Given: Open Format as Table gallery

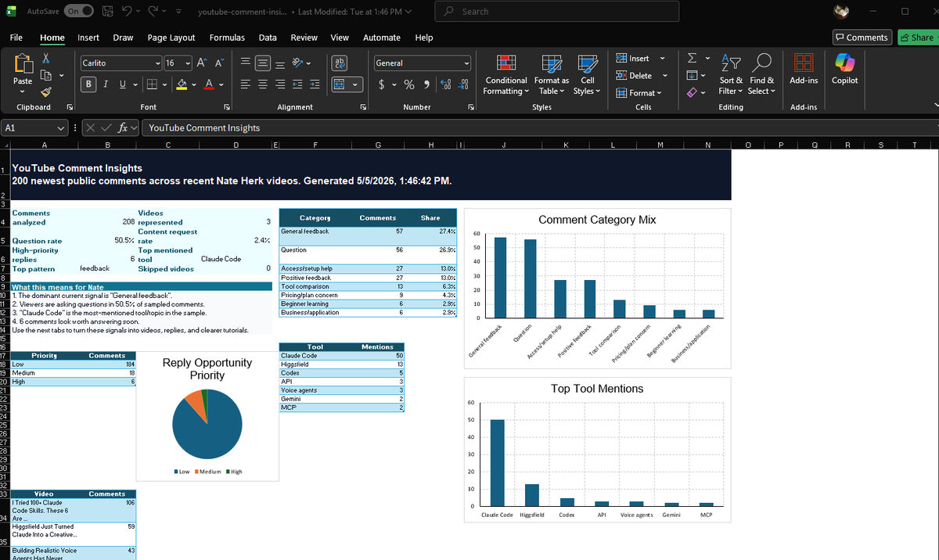Looking at the screenshot, I should pos(552,75).
